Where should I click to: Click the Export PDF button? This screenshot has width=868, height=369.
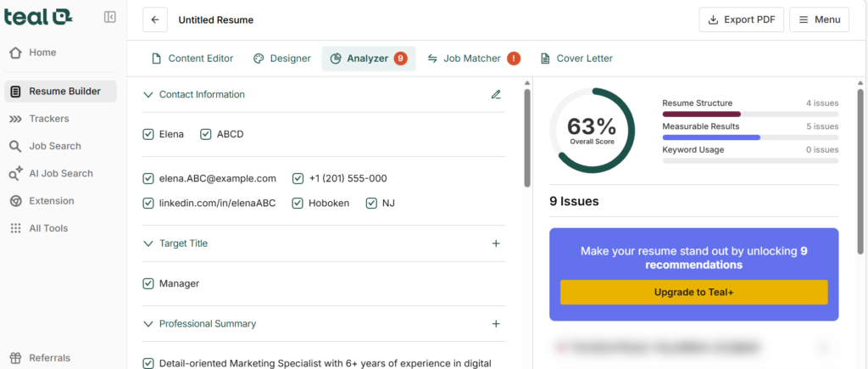click(741, 20)
